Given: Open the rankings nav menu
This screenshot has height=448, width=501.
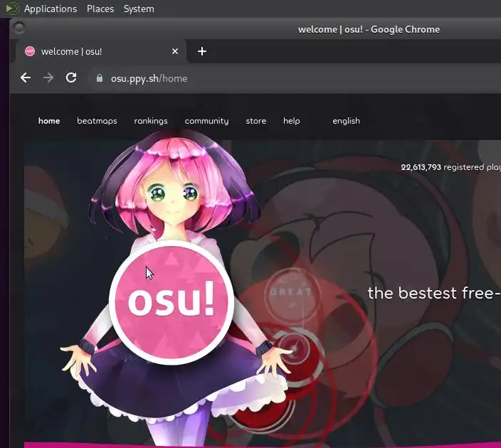Looking at the screenshot, I should click(151, 121).
